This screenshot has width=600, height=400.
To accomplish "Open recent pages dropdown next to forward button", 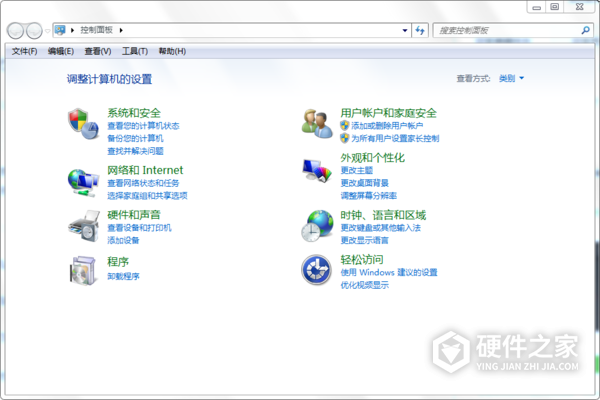I will pyautogui.click(x=47, y=31).
